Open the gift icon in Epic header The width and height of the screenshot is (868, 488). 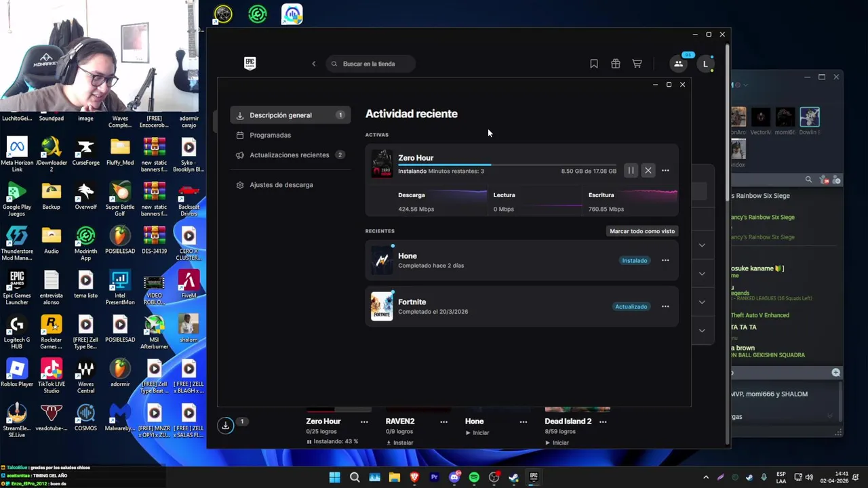tap(616, 64)
